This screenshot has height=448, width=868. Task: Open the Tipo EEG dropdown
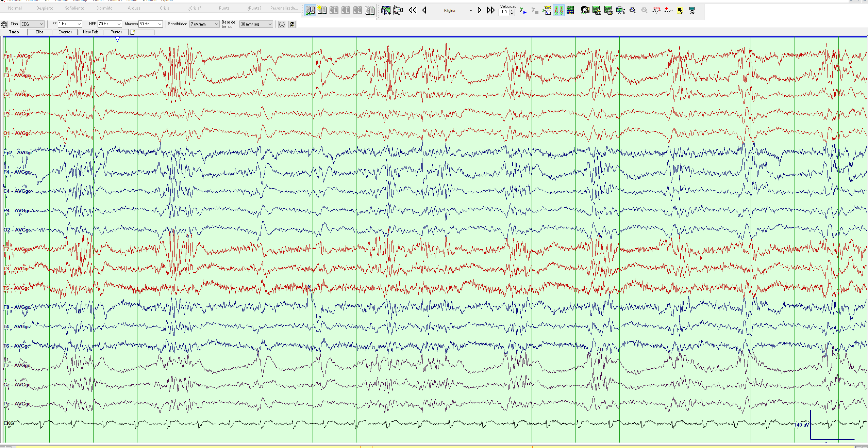(x=32, y=24)
